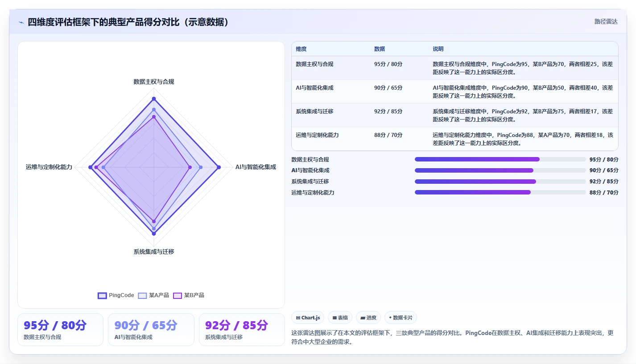Click the summary paragraph starting 这张雷达图展示了

(x=453, y=337)
